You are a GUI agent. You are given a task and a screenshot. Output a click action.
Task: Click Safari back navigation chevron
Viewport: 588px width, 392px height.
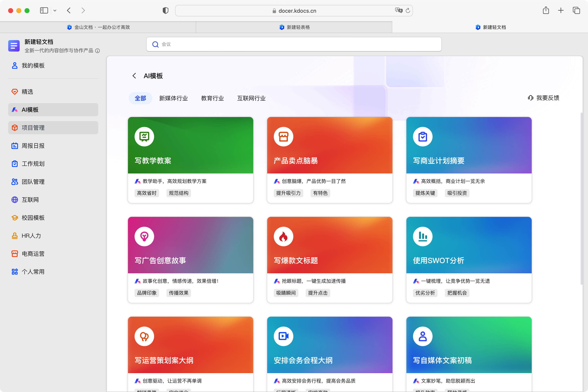[69, 10]
